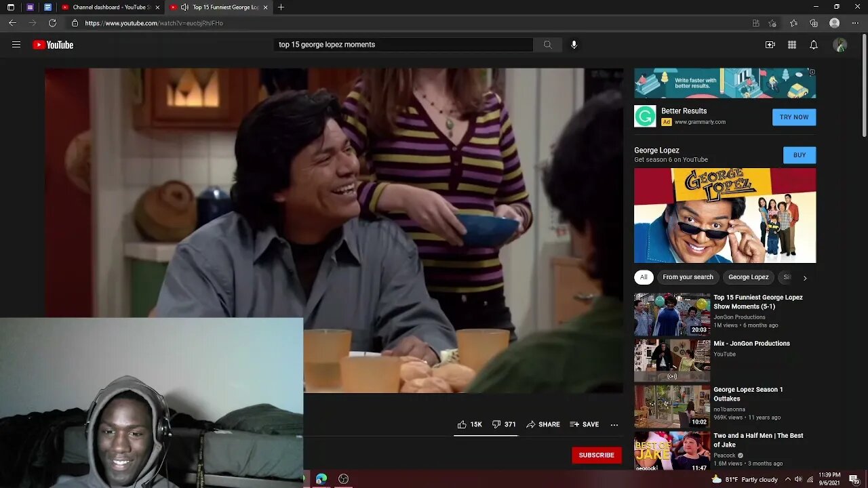The width and height of the screenshot is (868, 488).
Task: Select the From your search chip
Action: point(688,277)
